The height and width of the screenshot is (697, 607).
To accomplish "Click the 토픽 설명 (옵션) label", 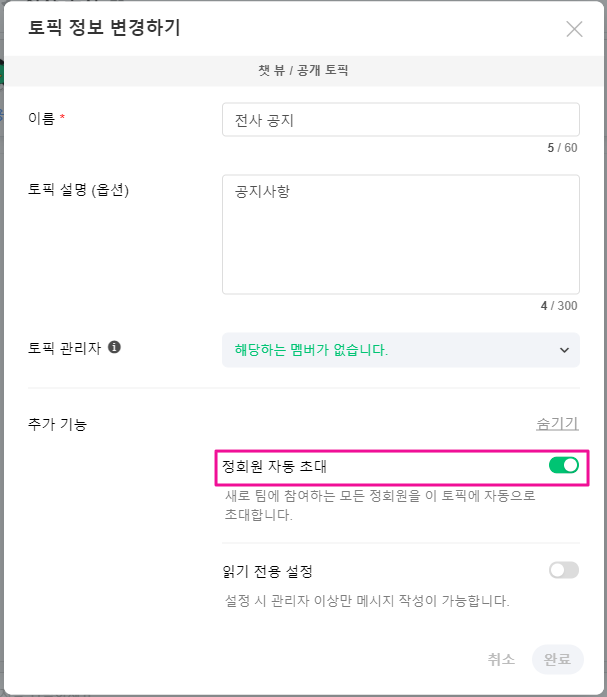I will (78, 190).
